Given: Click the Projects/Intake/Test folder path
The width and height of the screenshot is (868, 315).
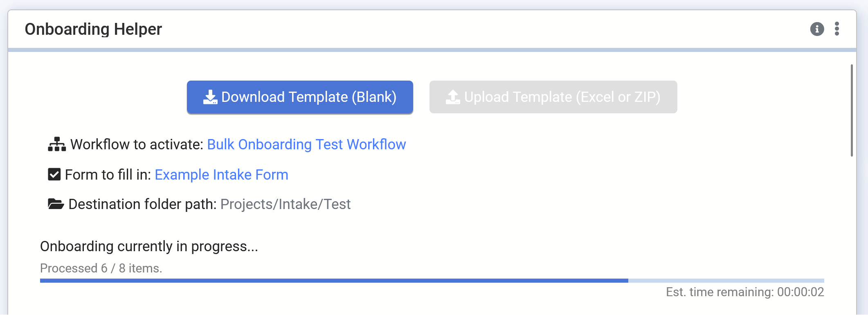Looking at the screenshot, I should point(285,204).
